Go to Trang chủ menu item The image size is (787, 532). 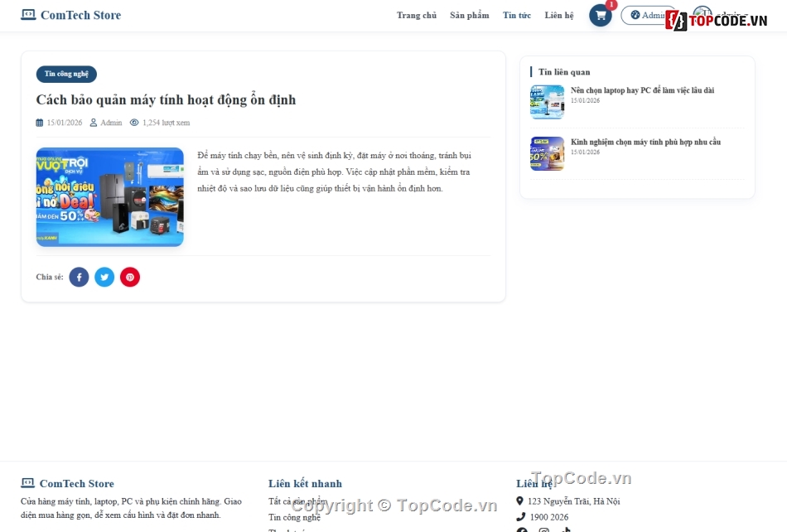coord(417,15)
